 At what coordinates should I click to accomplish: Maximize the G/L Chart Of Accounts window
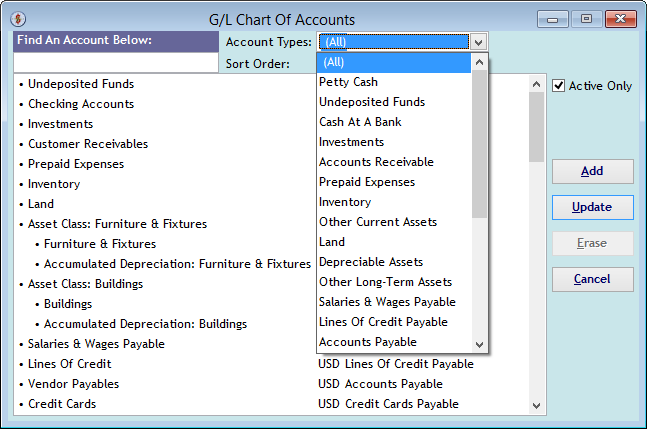point(586,19)
